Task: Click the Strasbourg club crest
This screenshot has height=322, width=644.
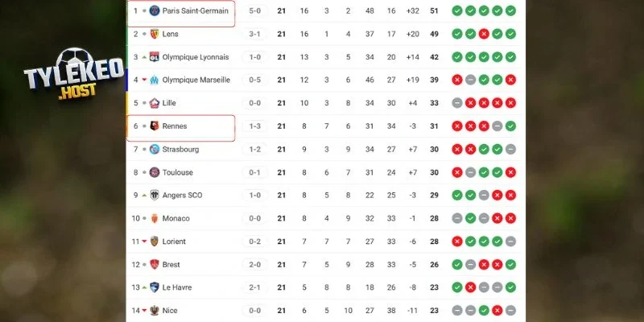Action: click(x=155, y=149)
